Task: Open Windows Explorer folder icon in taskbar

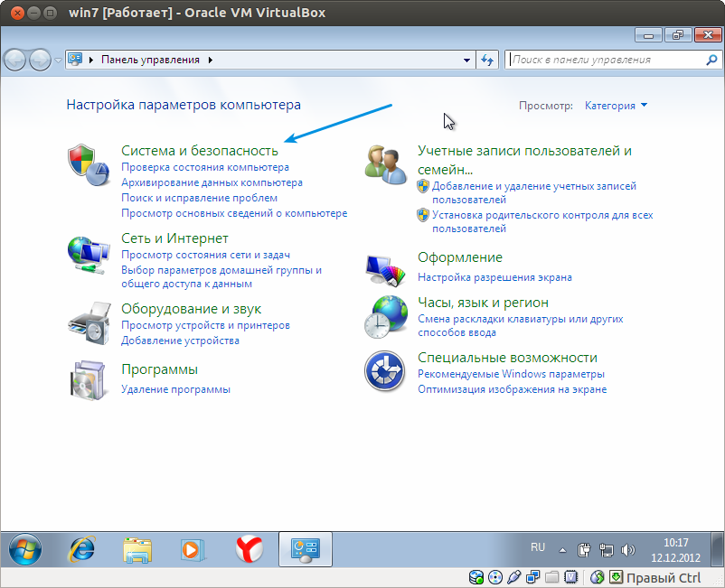Action: point(137,550)
